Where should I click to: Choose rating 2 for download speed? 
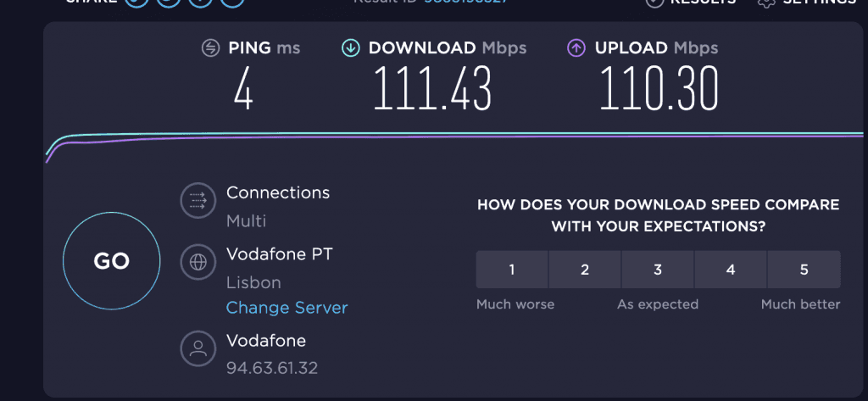tap(585, 270)
